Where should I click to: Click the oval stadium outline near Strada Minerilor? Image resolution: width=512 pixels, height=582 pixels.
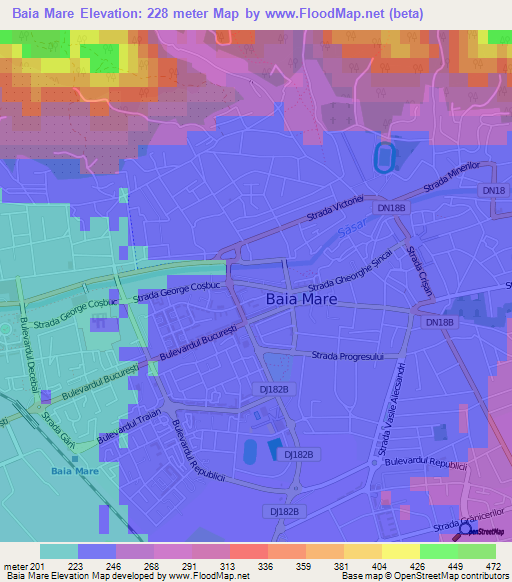pyautogui.click(x=385, y=158)
